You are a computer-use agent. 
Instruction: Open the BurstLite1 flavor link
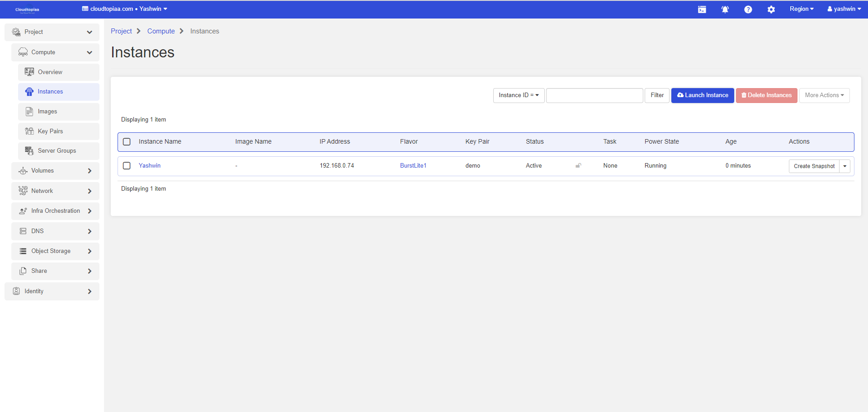[x=413, y=166]
